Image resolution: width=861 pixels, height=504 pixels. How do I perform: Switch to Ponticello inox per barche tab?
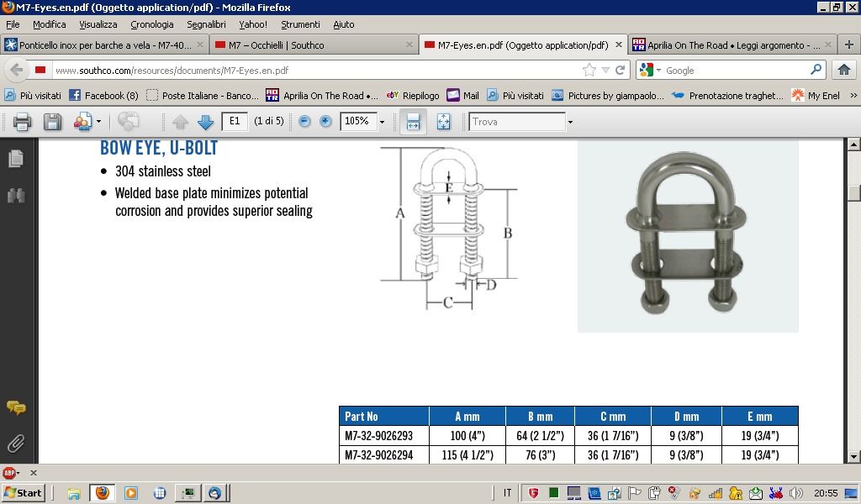coord(104,45)
